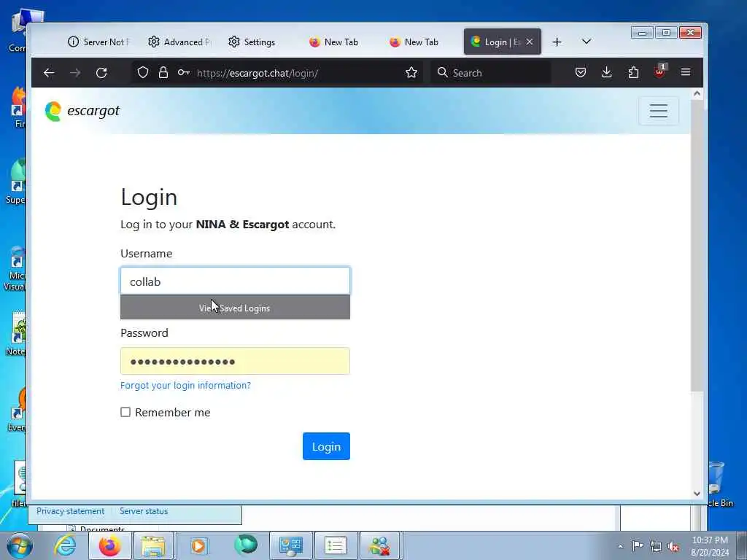Choose View Saved Logins suggestion
The width and height of the screenshot is (747, 560).
(235, 308)
